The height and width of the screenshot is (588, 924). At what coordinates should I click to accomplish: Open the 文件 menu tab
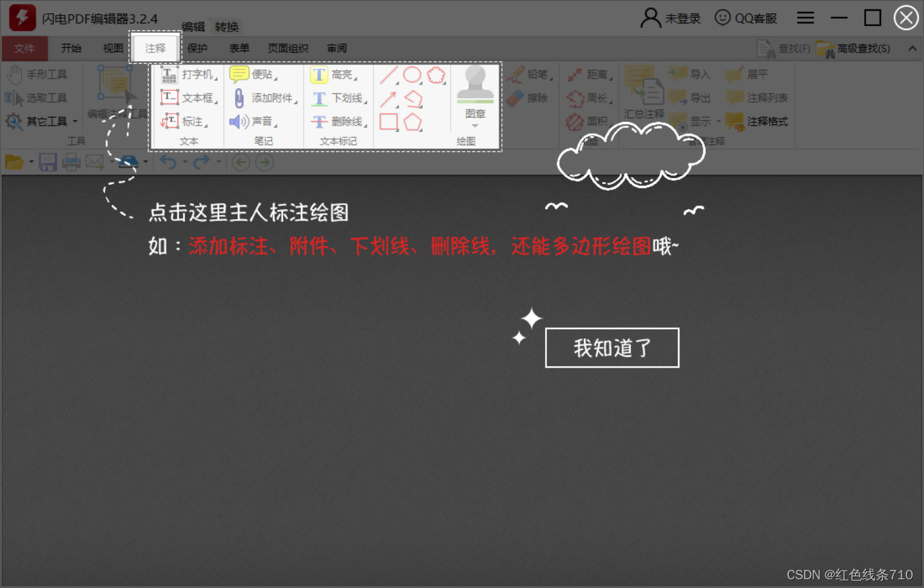[24, 48]
